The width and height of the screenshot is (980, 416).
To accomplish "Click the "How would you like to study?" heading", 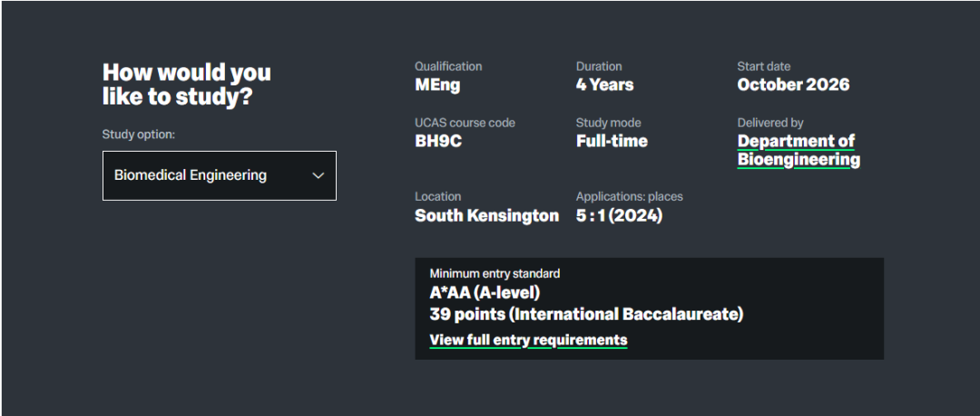I will pos(187,84).
